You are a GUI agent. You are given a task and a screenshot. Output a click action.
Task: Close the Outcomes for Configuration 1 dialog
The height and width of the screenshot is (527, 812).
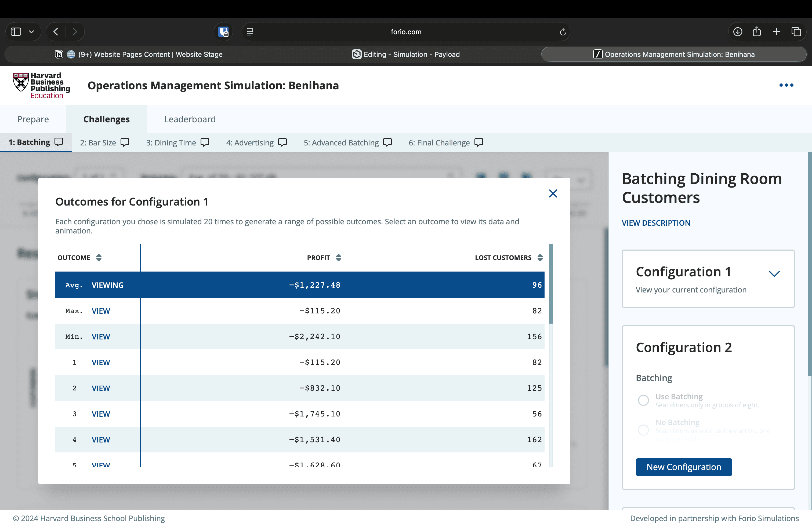pos(553,194)
